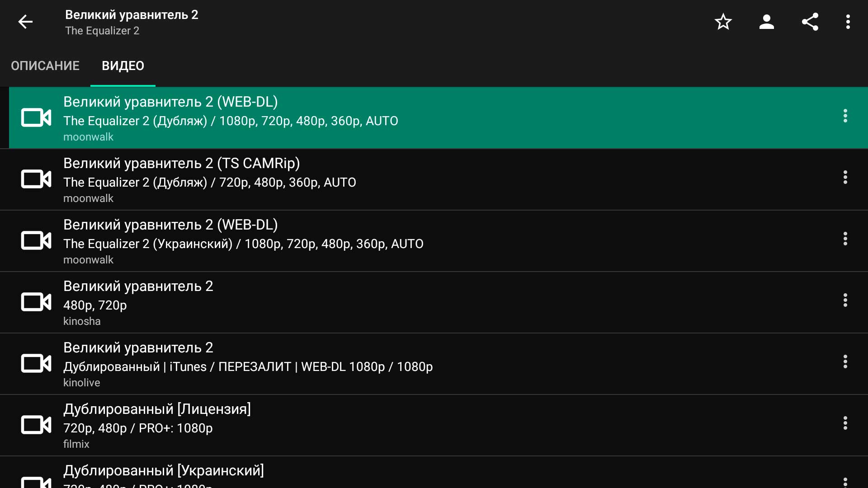
Task: Switch to the ОПИСАНИЕ tab
Action: (45, 66)
